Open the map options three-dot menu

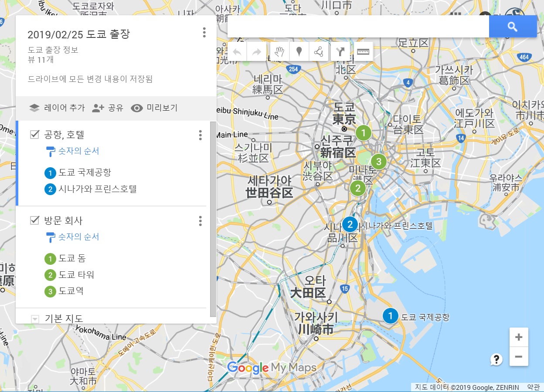(204, 33)
